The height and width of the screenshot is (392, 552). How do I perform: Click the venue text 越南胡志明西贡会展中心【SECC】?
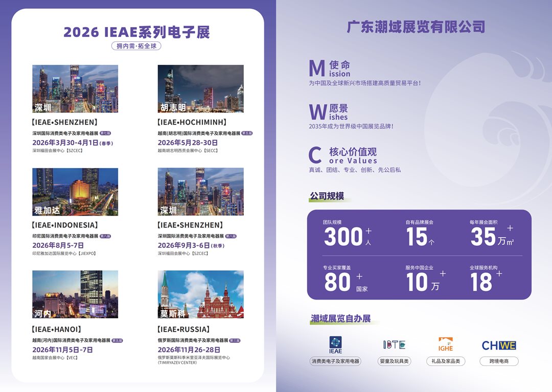188,151
